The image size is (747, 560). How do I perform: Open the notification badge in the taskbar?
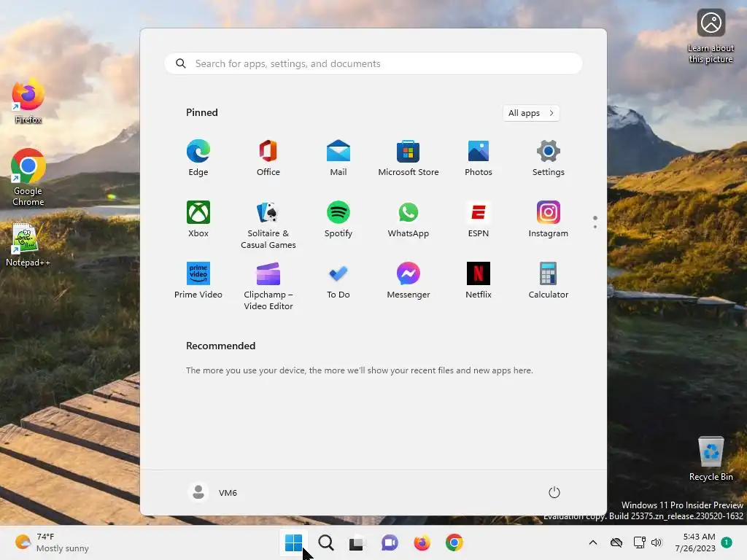pyautogui.click(x=727, y=542)
